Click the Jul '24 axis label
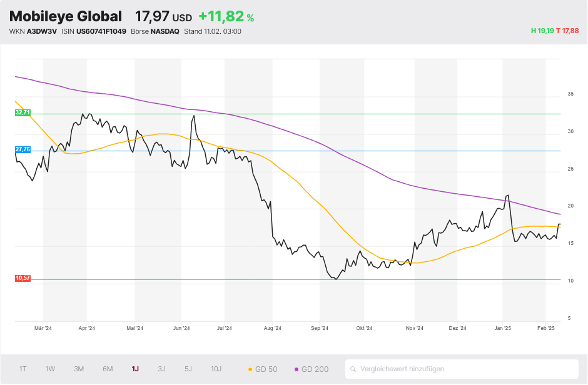Viewport: 588px width, 385px height. tap(224, 329)
